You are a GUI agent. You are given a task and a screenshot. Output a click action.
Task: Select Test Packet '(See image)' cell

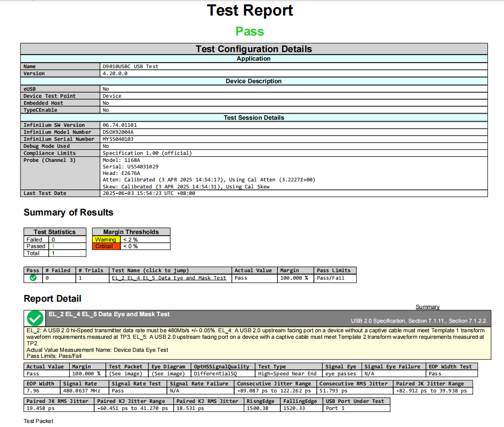126,374
